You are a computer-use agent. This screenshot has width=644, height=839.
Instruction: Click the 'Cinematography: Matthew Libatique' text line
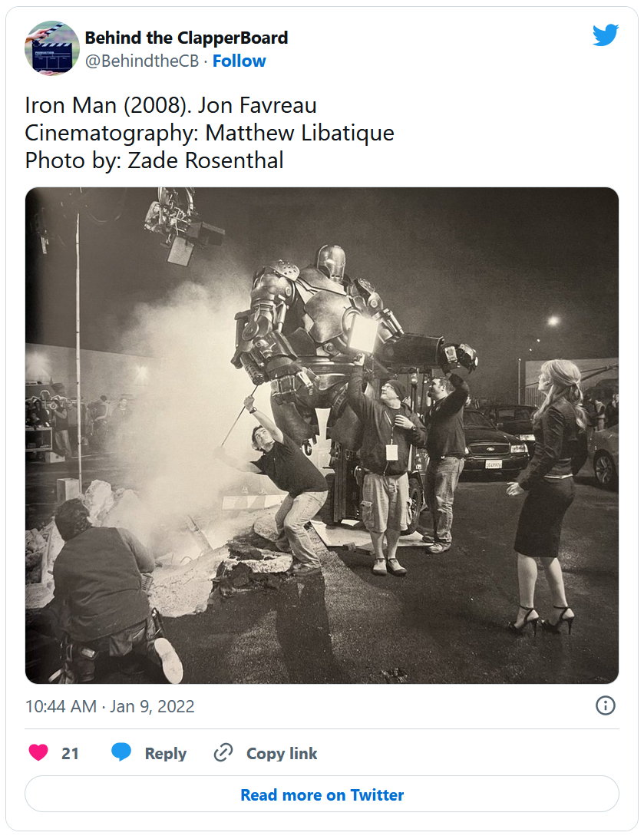pyautogui.click(x=210, y=133)
